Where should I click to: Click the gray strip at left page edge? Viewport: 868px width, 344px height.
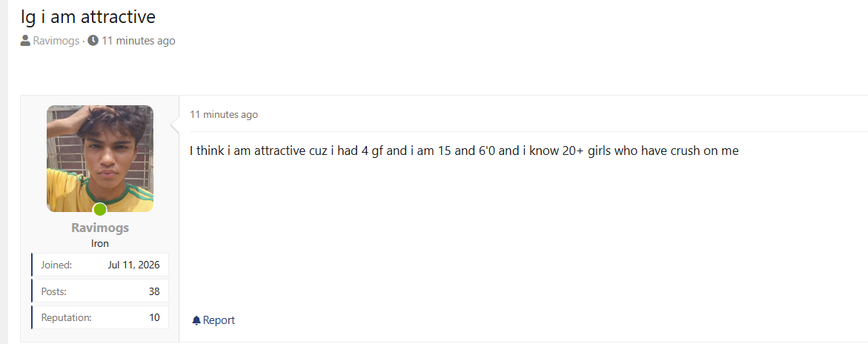click(4, 172)
